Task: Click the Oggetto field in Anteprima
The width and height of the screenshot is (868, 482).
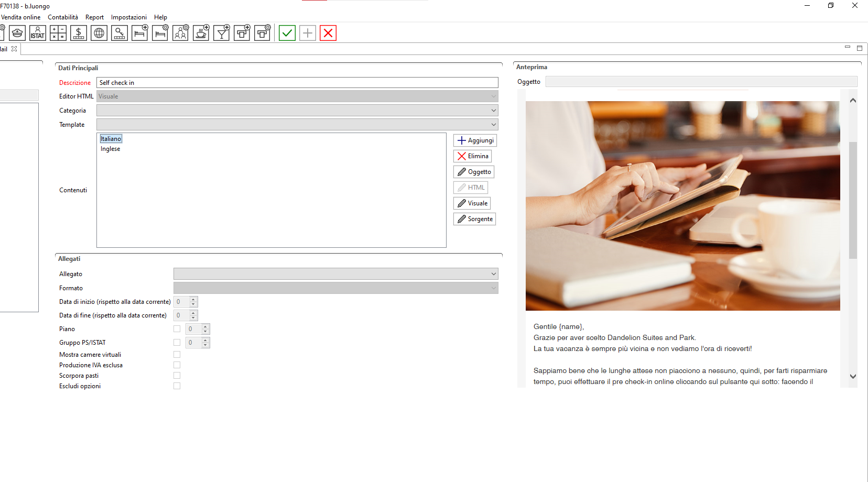Action: pyautogui.click(x=701, y=82)
